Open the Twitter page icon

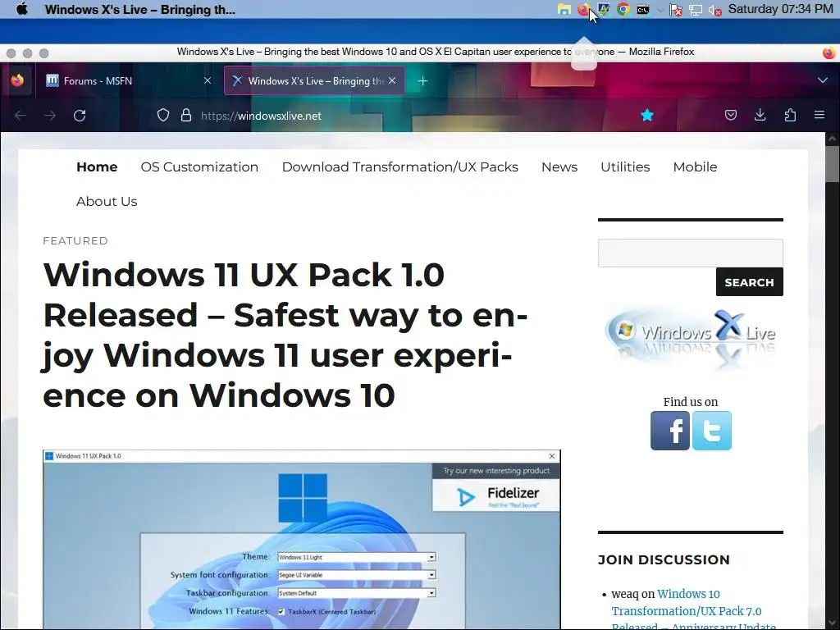pyautogui.click(x=711, y=431)
